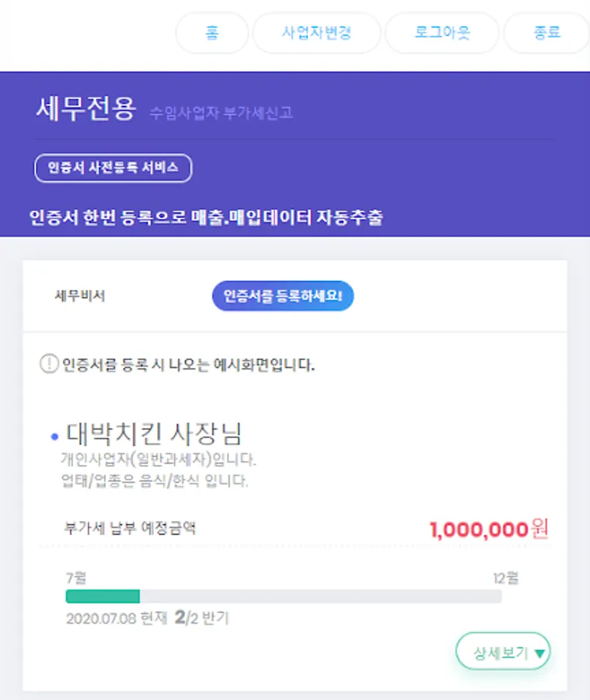Click the exclamation info icon

(49, 364)
